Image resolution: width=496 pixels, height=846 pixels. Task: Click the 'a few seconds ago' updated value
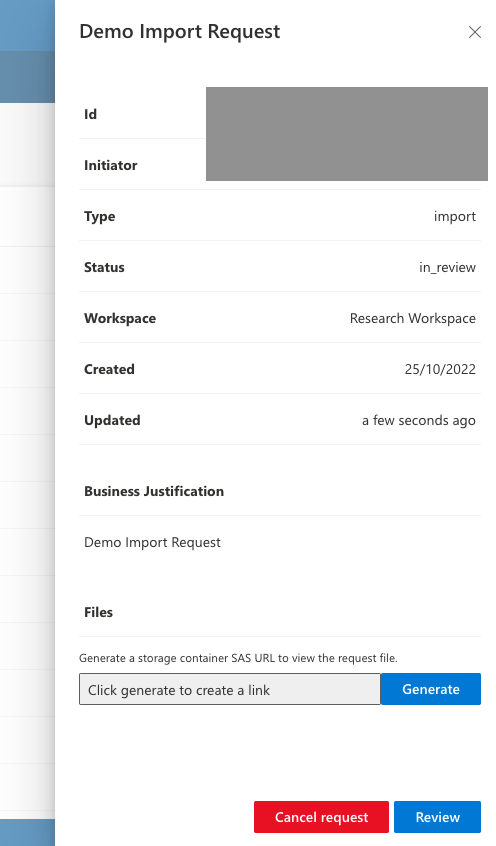pyautogui.click(x=419, y=421)
